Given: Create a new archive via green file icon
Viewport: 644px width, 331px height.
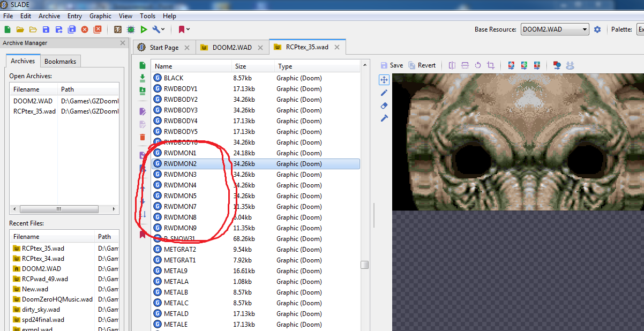Looking at the screenshot, I should tap(8, 29).
